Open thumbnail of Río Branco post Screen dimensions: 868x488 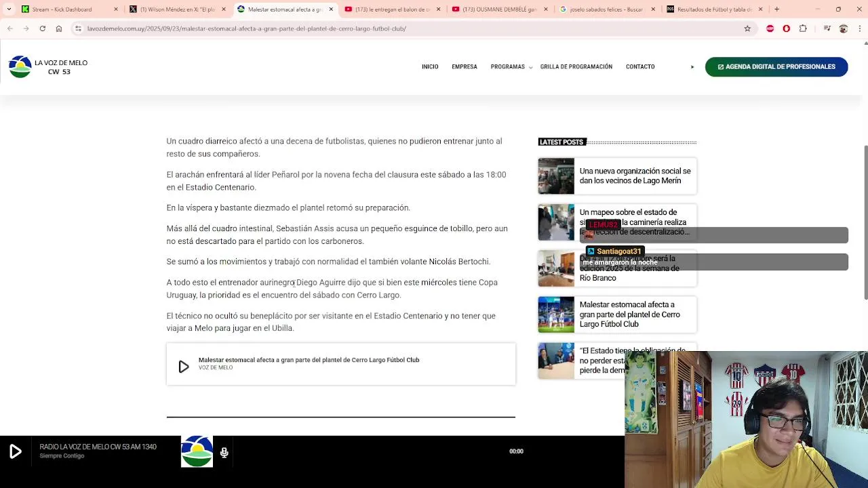(556, 268)
